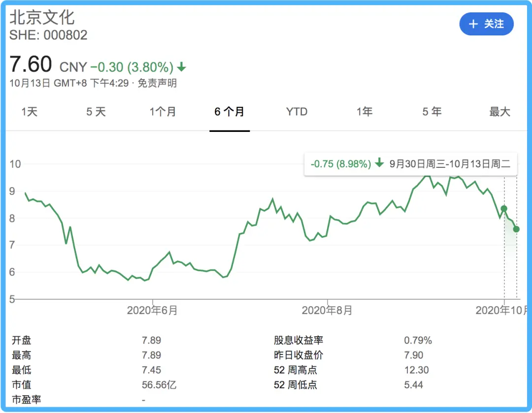
Task: Click the 52 周低点 value 5.44
Action: [414, 385]
